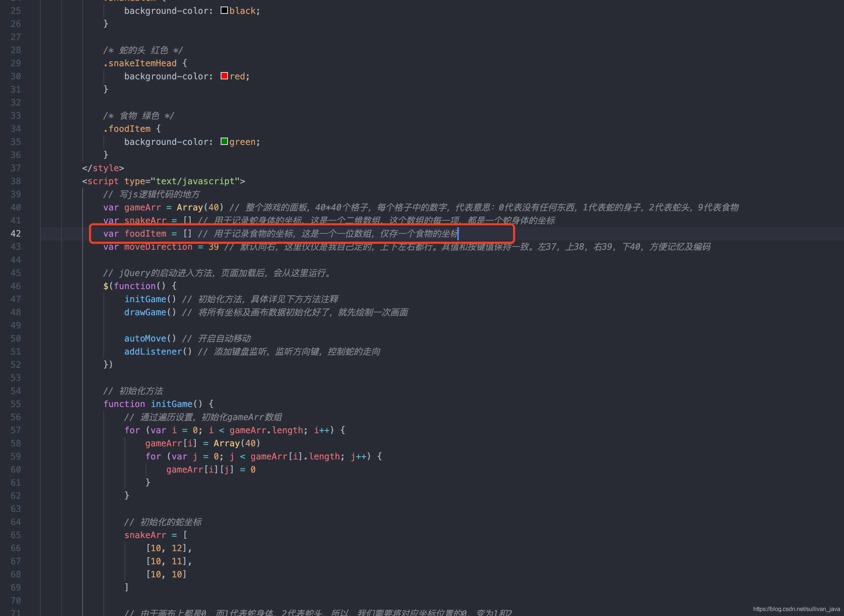
Task: Click gameArr[i][j] = 0 assignment on line 60
Action: [x=211, y=469]
